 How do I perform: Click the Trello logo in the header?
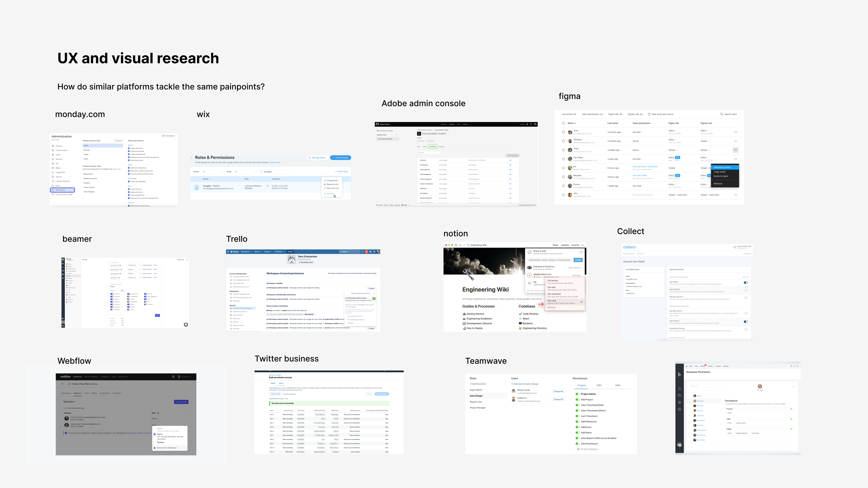coord(235,252)
